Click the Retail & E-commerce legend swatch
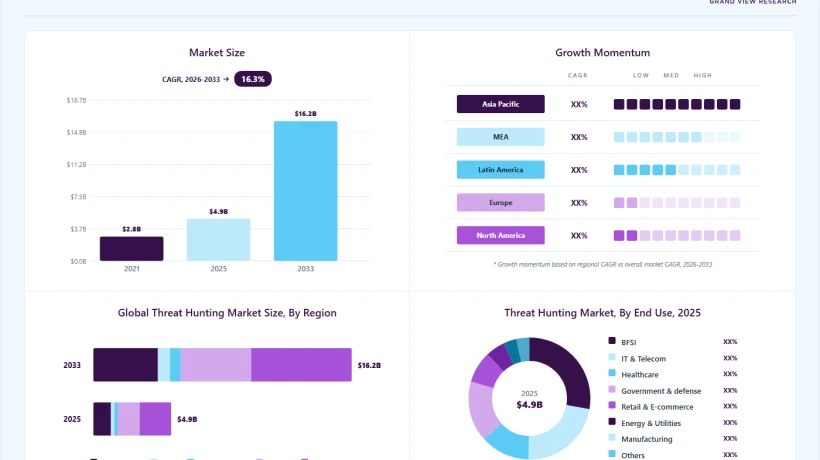 (612, 405)
